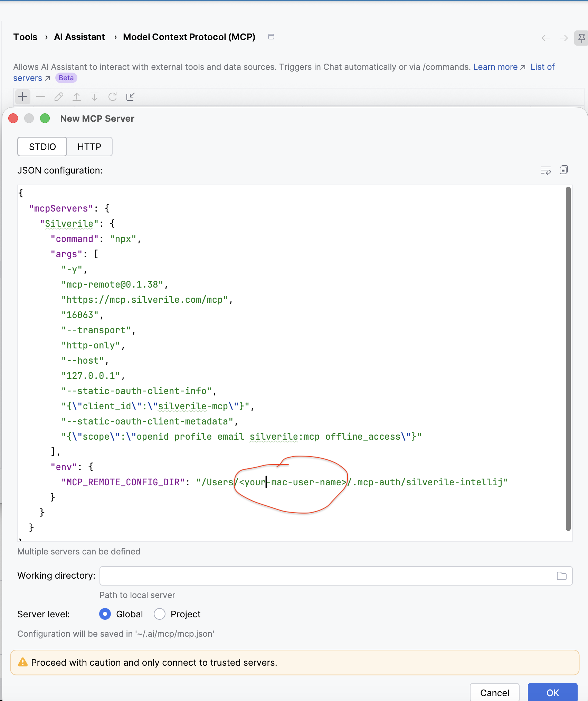Click the "Silverile" server name in JSON
This screenshot has height=701, width=588.
(x=69, y=224)
